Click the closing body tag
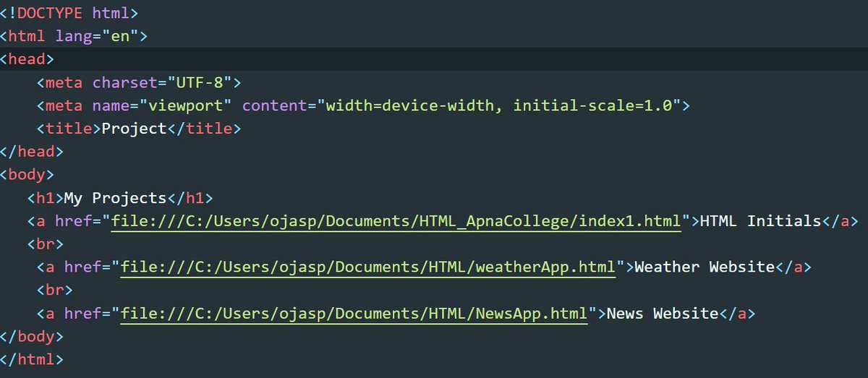868x378 pixels. click(x=32, y=337)
